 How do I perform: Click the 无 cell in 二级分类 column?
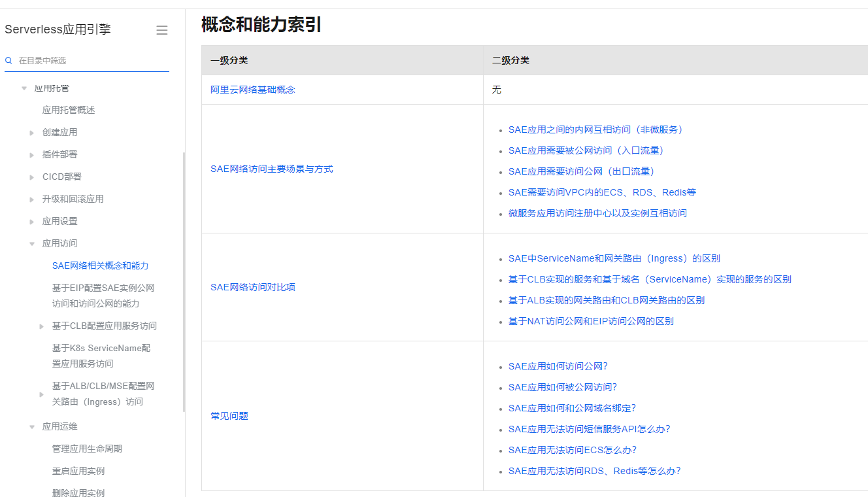point(496,90)
